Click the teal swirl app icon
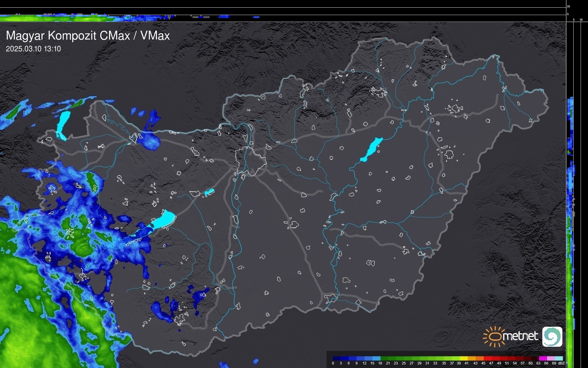The image size is (588, 368). 552,336
